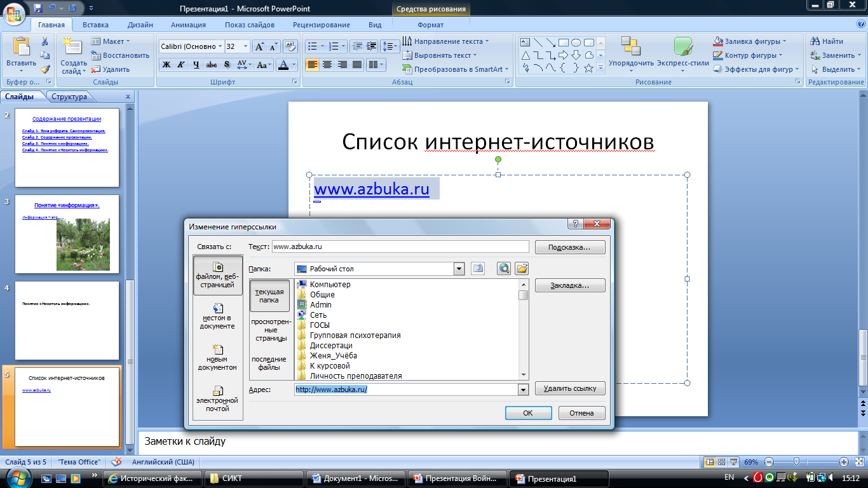Select новым документом link type
Screen dimensions: 868x488
click(x=218, y=357)
